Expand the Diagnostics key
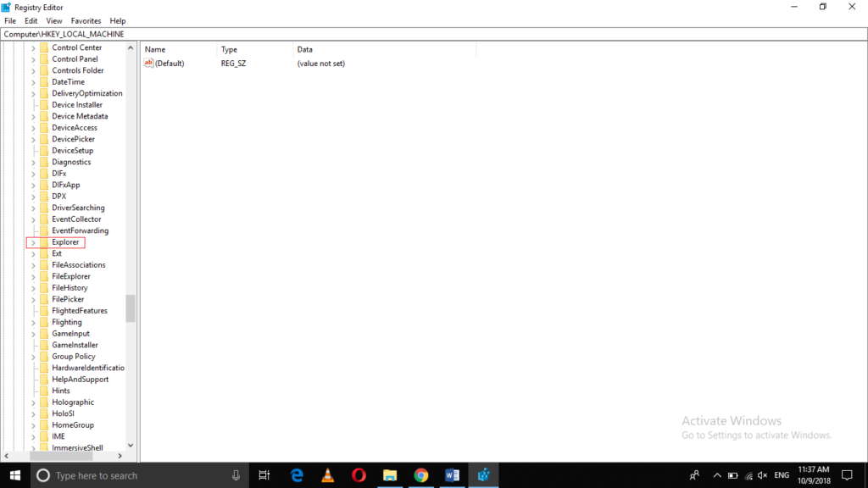 pyautogui.click(x=33, y=162)
